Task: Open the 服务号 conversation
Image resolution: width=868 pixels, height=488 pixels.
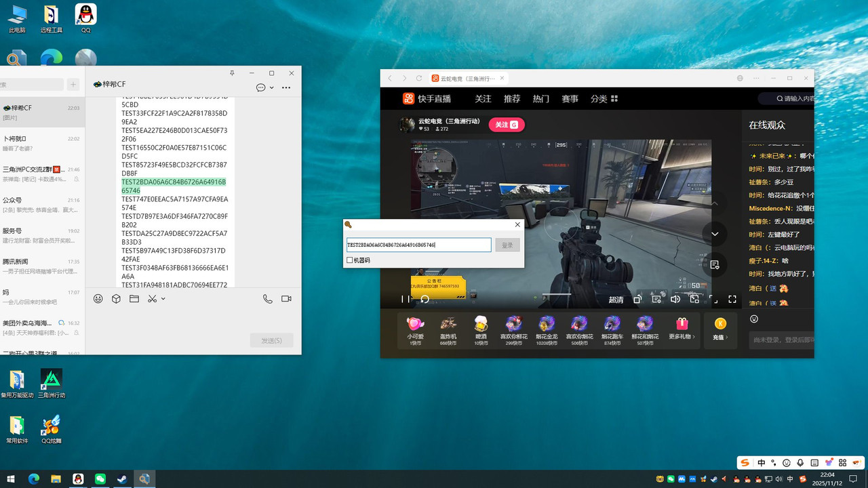Action: pyautogui.click(x=42, y=235)
